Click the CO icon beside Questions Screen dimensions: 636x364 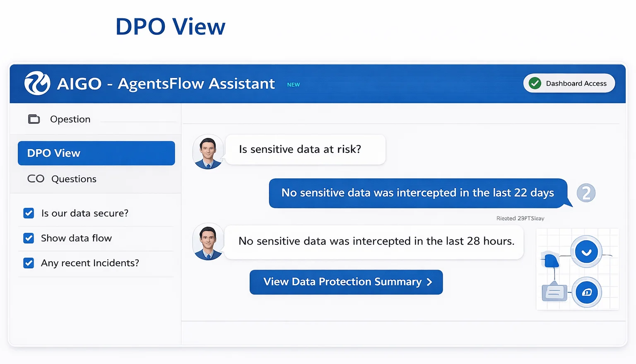[x=36, y=179]
